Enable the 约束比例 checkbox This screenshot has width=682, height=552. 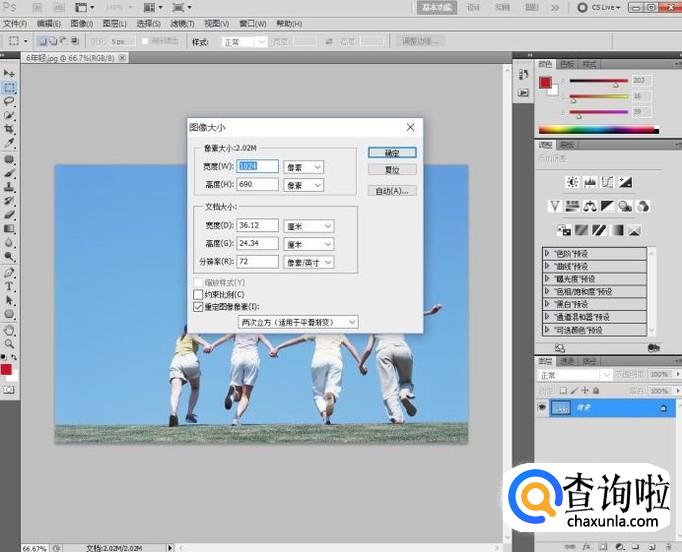[x=197, y=296]
